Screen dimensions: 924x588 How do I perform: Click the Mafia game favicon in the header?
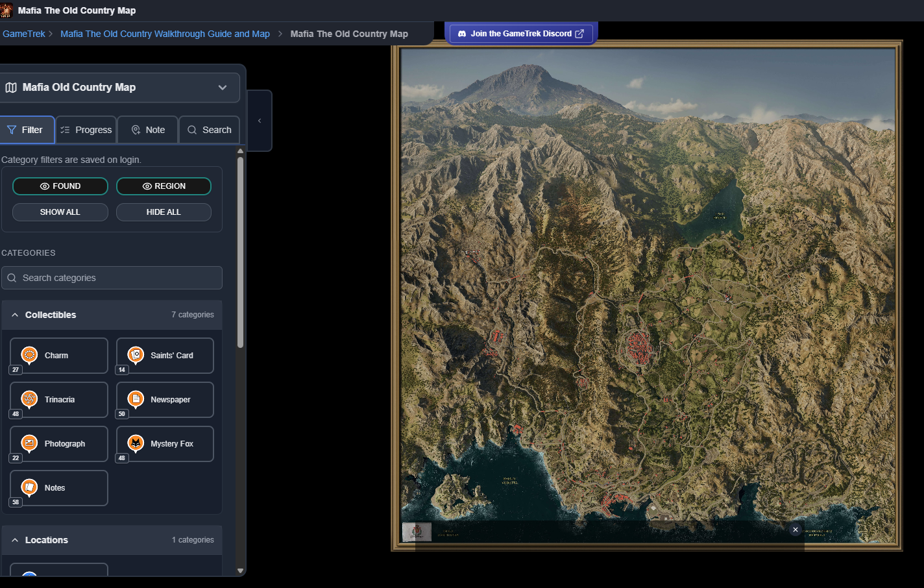(x=6, y=10)
